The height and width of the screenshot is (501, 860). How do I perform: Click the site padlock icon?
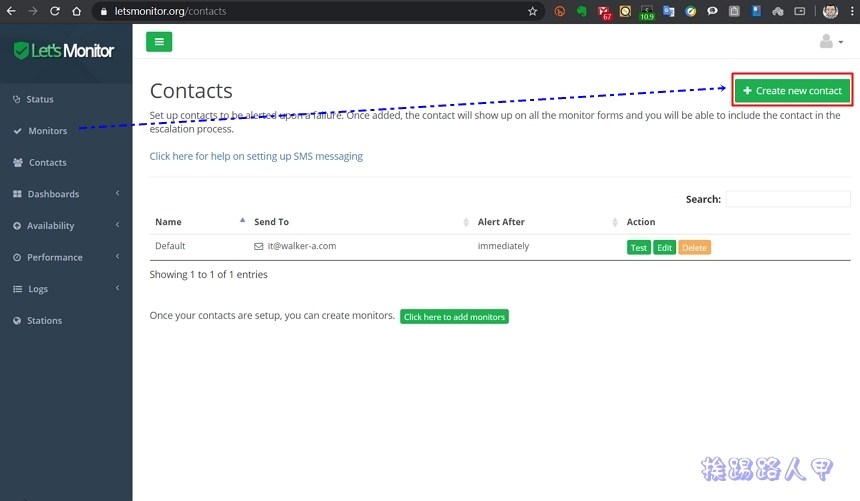[x=104, y=11]
